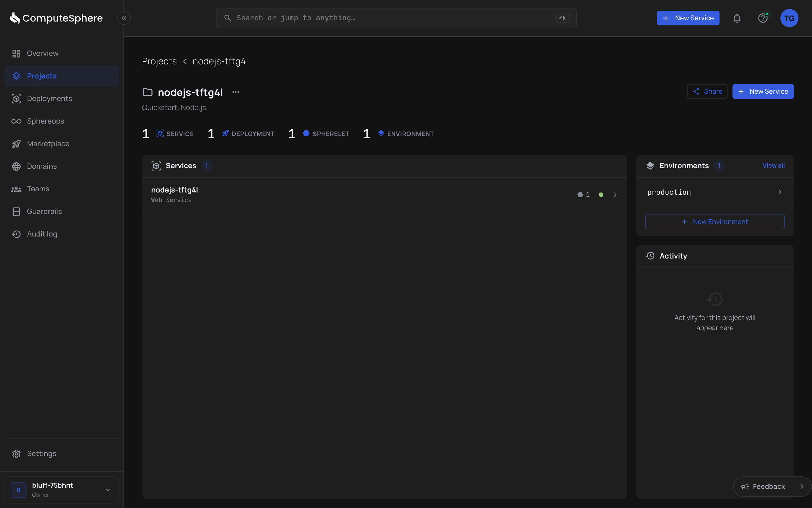Open Teams in the sidebar
This screenshot has height=508, width=812.
tap(62, 189)
